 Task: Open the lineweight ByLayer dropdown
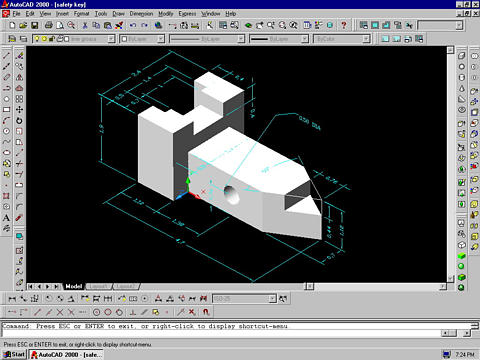(x=305, y=39)
